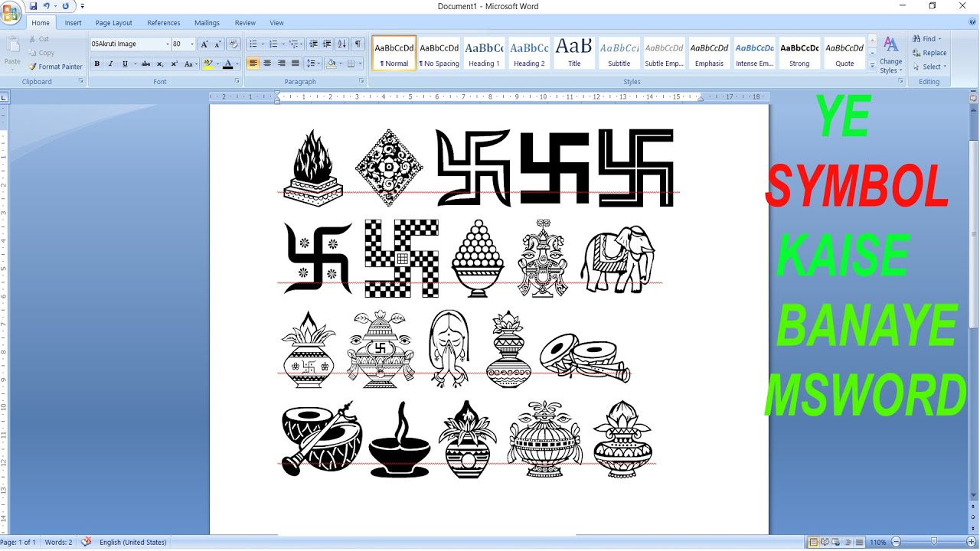Select Print Layout view button
Image resolution: width=980 pixels, height=551 pixels.
(x=815, y=542)
